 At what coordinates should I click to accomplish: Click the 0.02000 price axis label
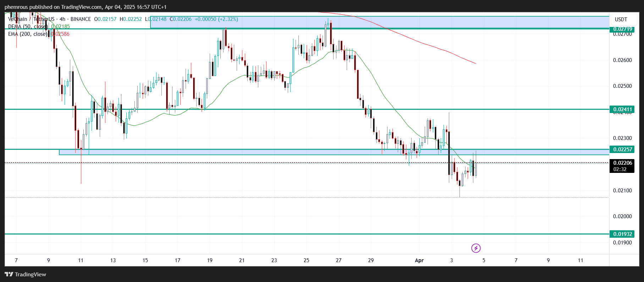click(x=622, y=216)
